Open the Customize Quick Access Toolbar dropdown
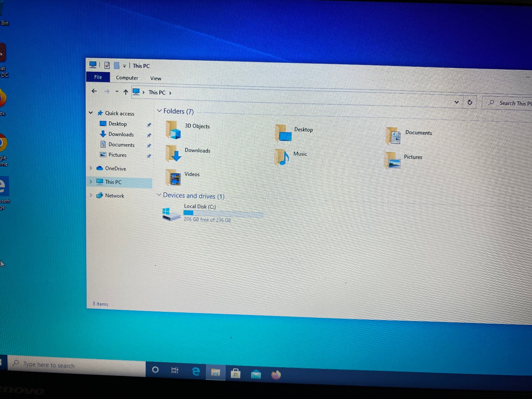Image resolution: width=532 pixels, height=399 pixels. tap(124, 66)
